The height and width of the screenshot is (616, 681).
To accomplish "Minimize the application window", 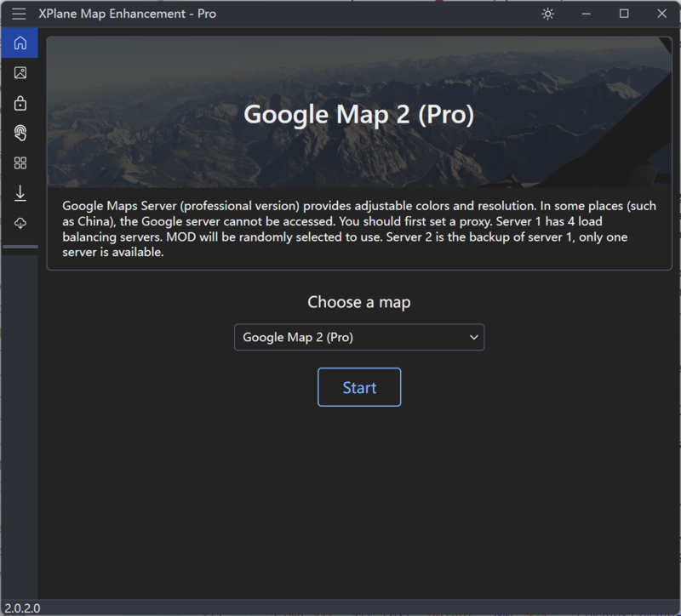I will (586, 14).
